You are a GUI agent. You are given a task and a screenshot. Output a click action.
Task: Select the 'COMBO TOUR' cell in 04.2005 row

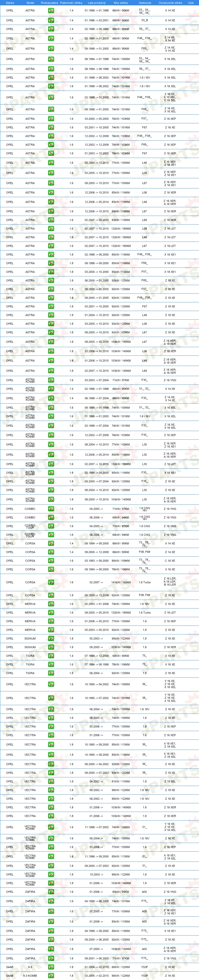[30, 527]
